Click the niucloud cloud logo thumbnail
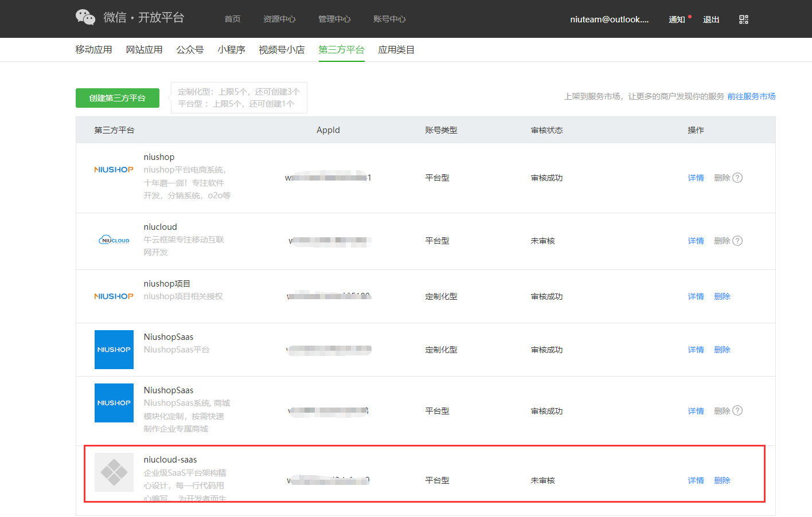 [114, 240]
